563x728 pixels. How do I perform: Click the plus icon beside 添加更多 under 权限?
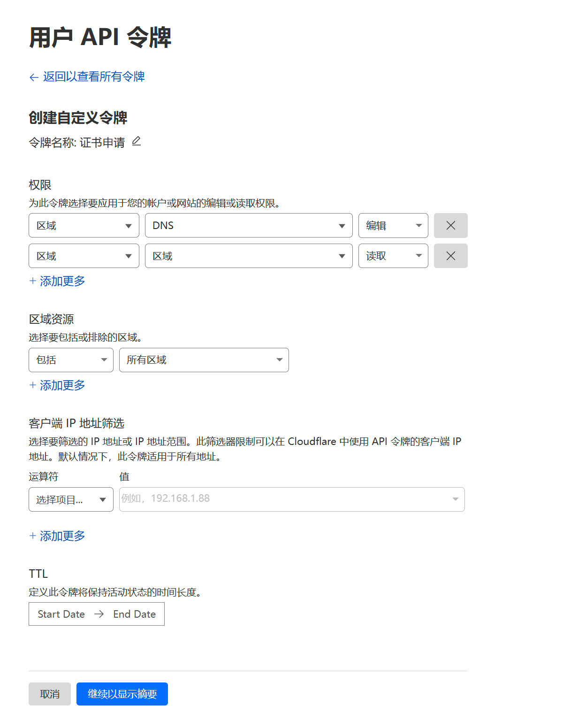tap(32, 281)
